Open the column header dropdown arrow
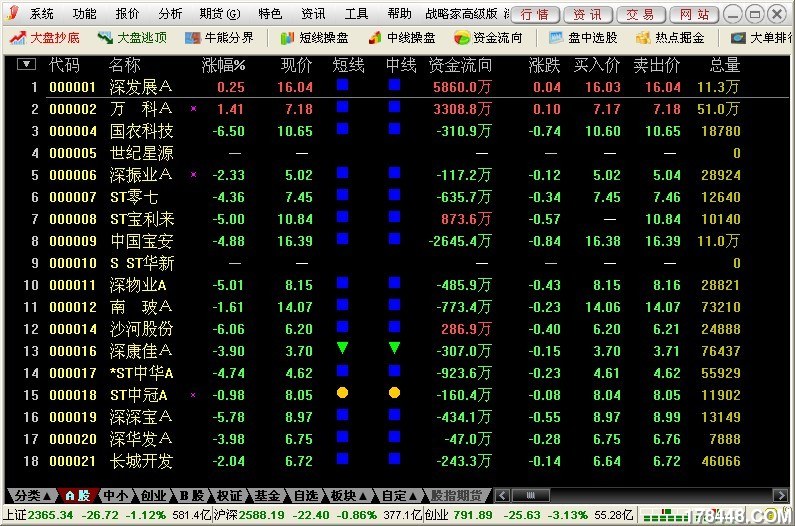The image size is (795, 526). coord(26,64)
